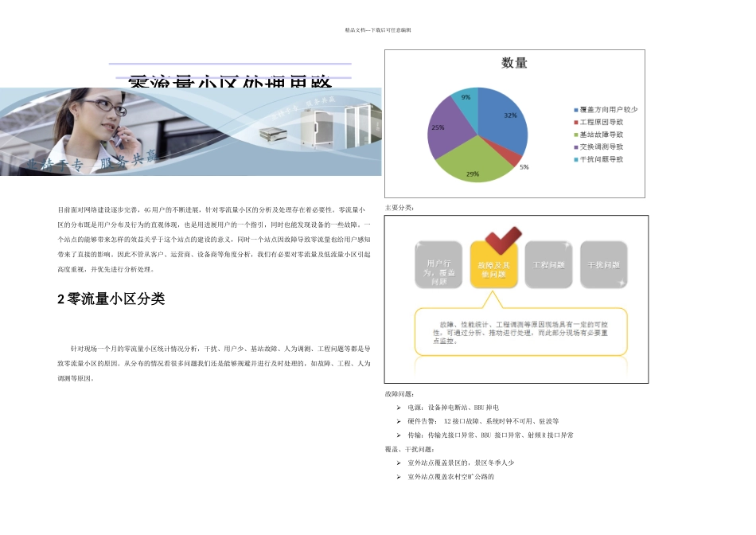The height and width of the screenshot is (535, 756).
Task: Click the bullet text 室外站点覆盖农村空旷公路的
Action: (x=450, y=477)
